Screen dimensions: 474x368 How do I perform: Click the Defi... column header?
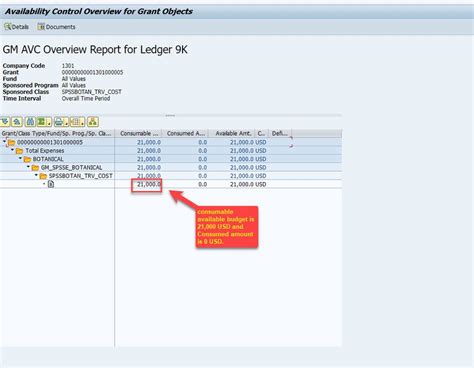pos(280,133)
